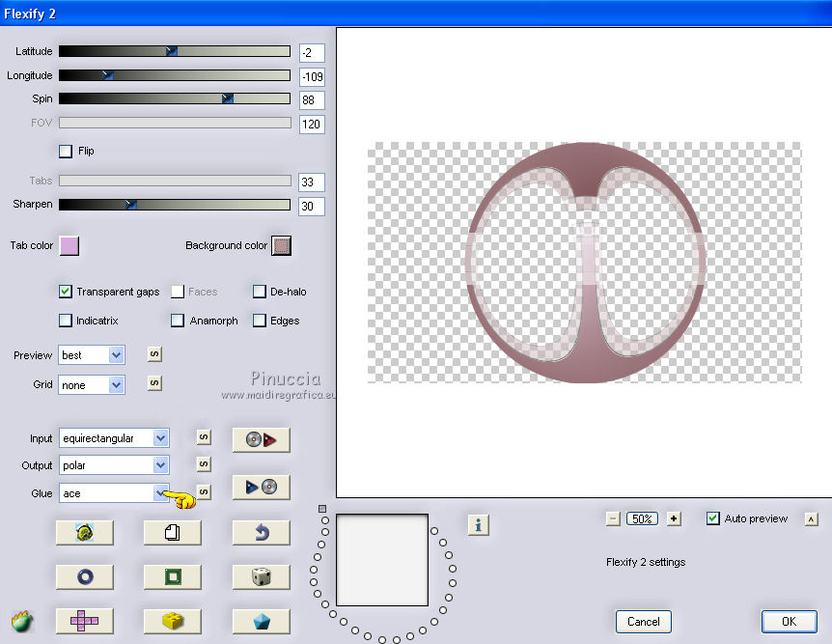Toggle the Auto preview checkbox
Viewport: 832px width, 644px height.
point(713,518)
